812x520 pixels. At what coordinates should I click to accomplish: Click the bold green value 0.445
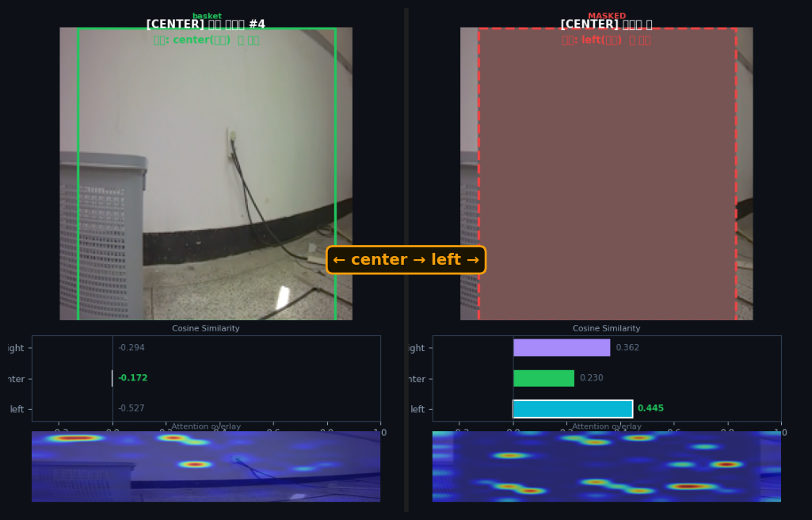click(x=650, y=408)
